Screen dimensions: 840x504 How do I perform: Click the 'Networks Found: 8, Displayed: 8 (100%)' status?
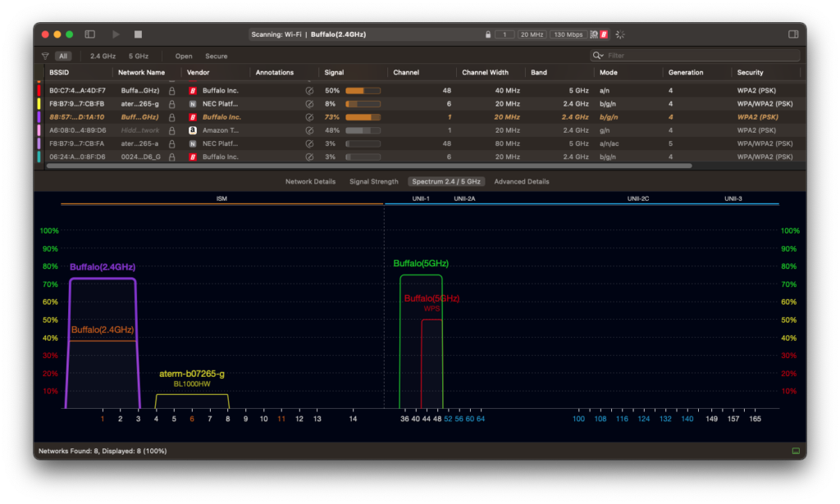103,451
